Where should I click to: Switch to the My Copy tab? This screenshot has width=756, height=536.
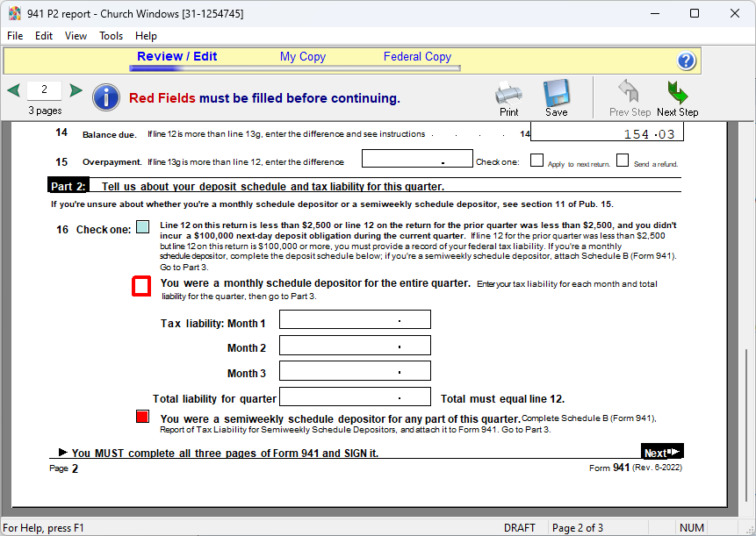click(x=302, y=57)
